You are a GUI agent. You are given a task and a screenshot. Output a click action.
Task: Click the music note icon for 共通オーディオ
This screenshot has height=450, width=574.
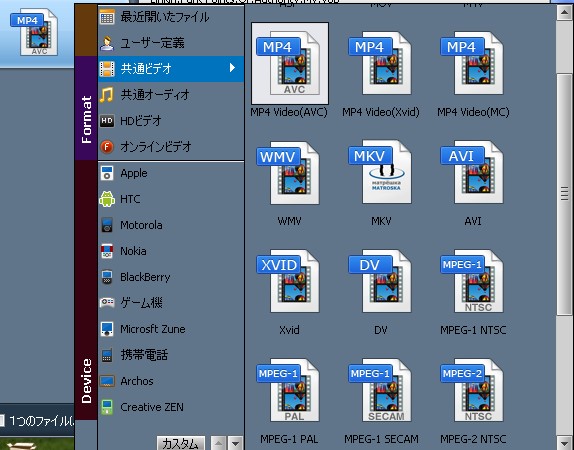[x=107, y=95]
